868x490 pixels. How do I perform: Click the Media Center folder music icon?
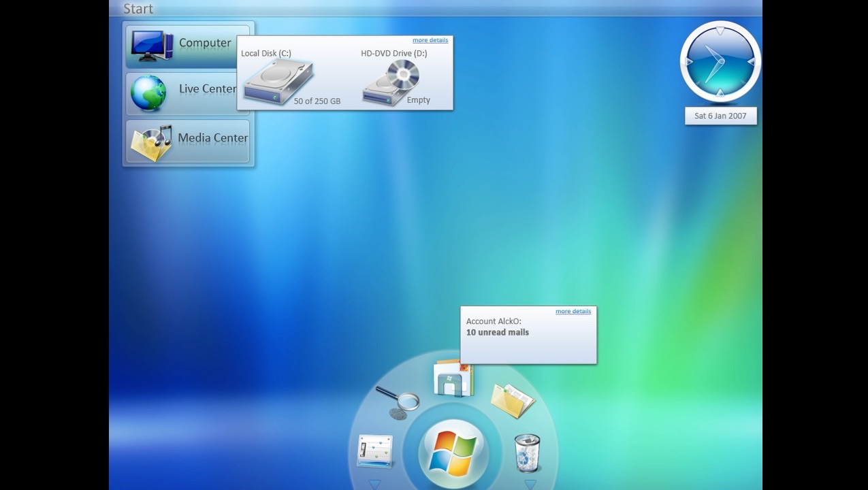(x=151, y=142)
